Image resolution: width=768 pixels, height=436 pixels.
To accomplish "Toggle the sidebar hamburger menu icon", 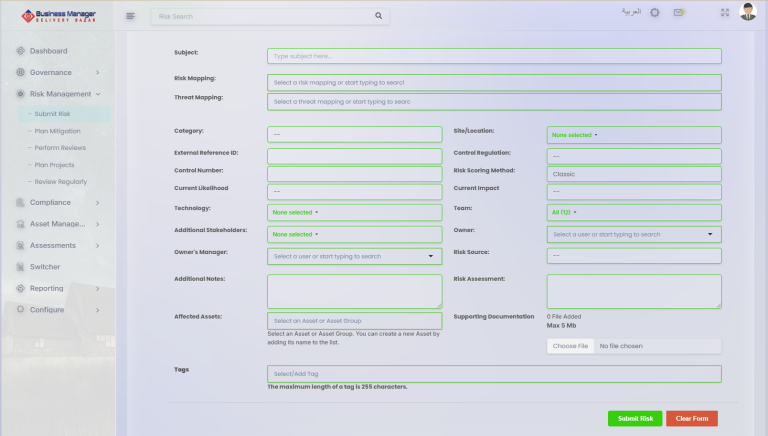I will (x=130, y=16).
